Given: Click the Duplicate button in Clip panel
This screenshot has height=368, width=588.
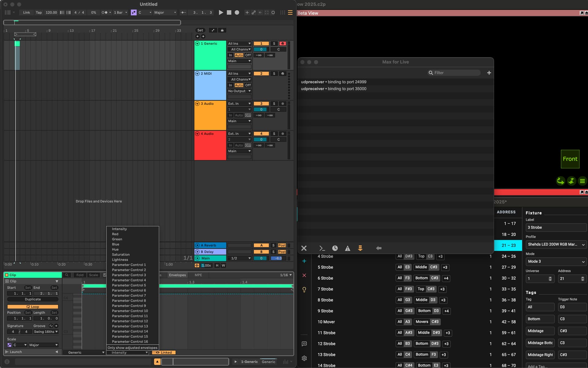Looking at the screenshot, I should 33,299.
